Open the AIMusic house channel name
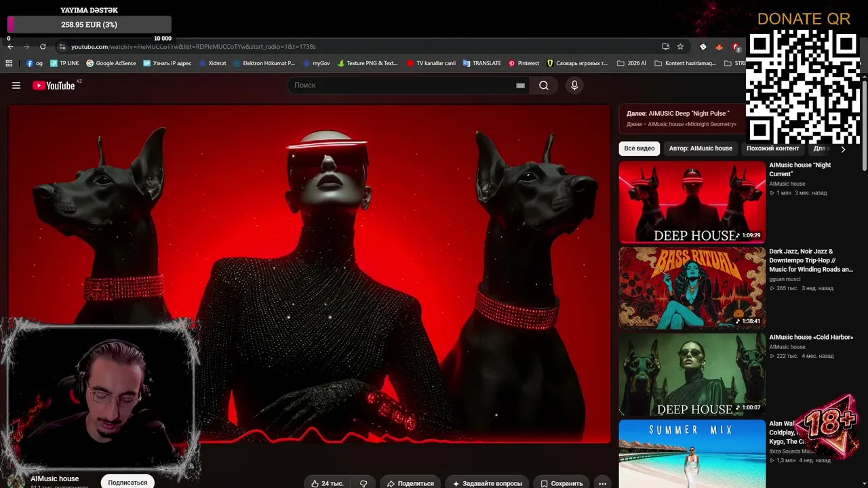 (x=54, y=479)
